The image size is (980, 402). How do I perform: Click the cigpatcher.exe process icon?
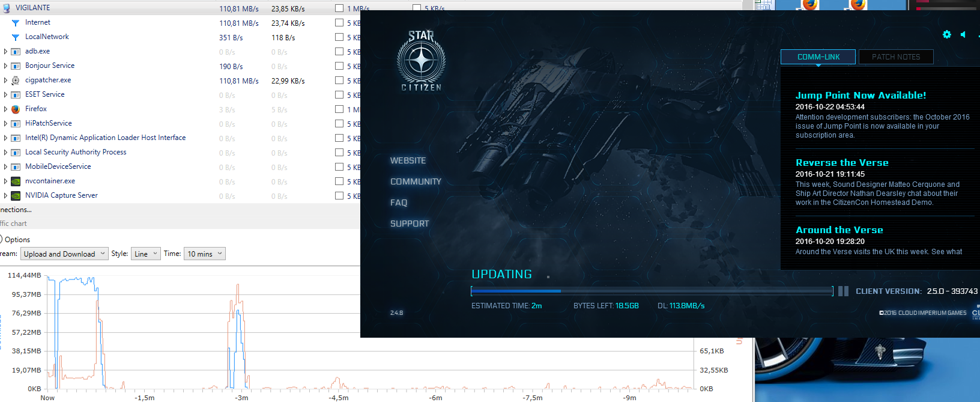coord(16,81)
